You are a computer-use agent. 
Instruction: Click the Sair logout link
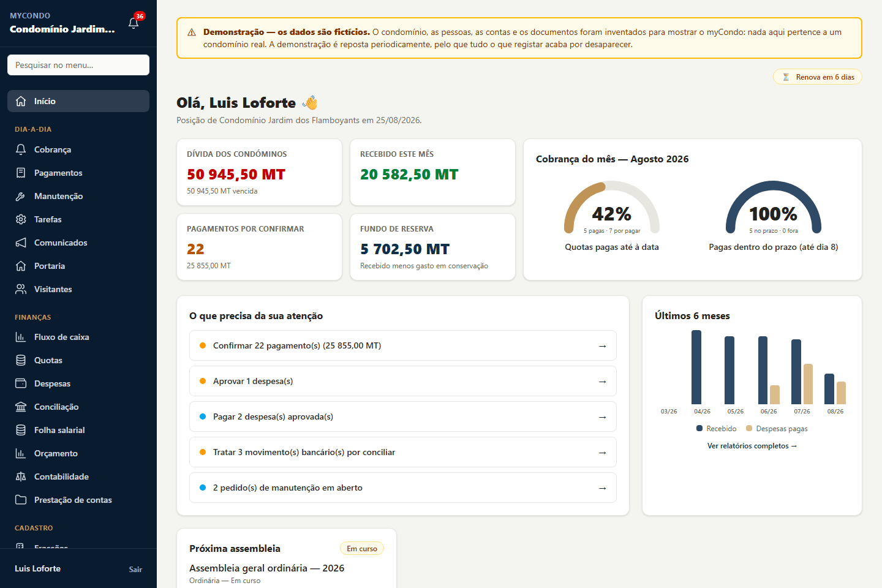pyautogui.click(x=135, y=569)
